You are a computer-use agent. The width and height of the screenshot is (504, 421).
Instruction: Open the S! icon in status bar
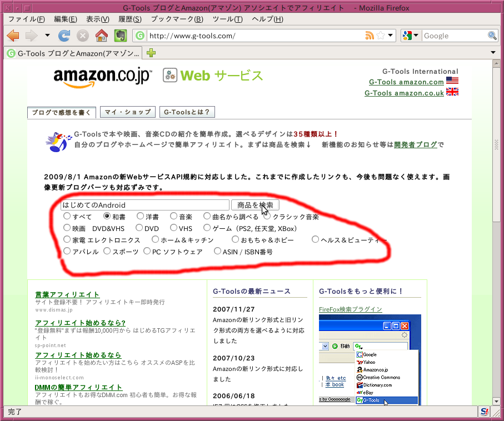click(485, 412)
